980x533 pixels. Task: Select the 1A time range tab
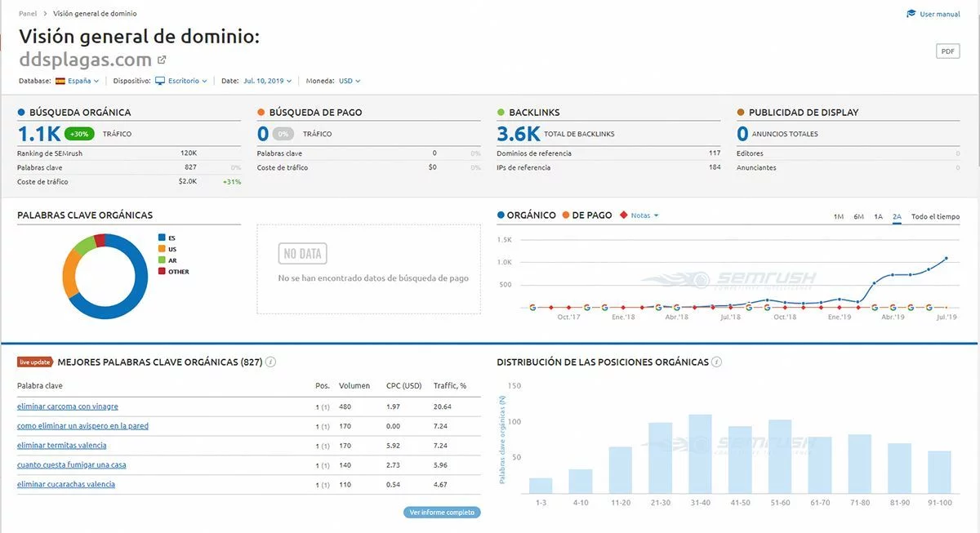pyautogui.click(x=879, y=216)
